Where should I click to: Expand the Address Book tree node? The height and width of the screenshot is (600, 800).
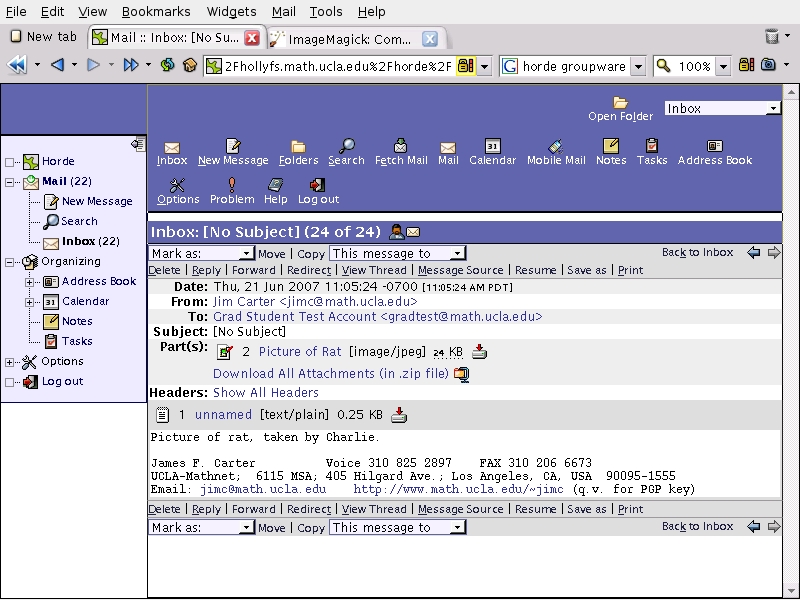pyautogui.click(x=31, y=282)
